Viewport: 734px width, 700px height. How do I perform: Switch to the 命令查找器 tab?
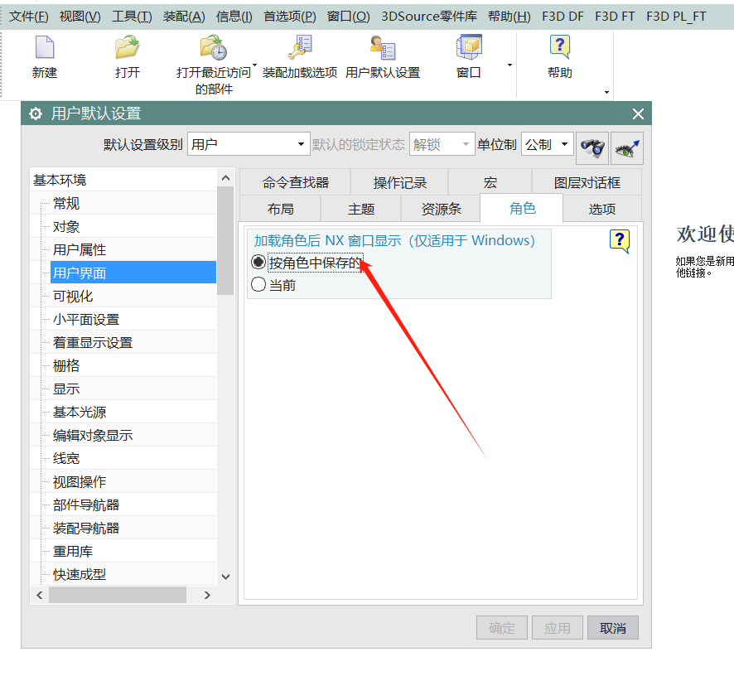296,182
